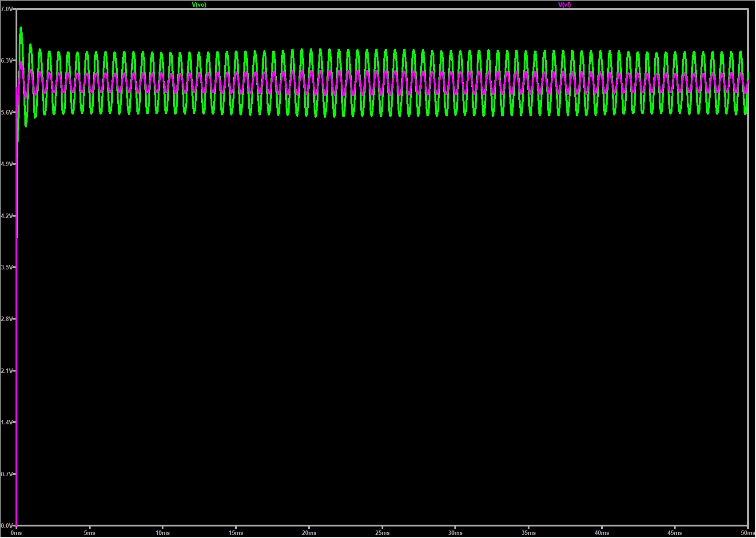
Task: Click the 30ms time axis label
Action: [455, 533]
